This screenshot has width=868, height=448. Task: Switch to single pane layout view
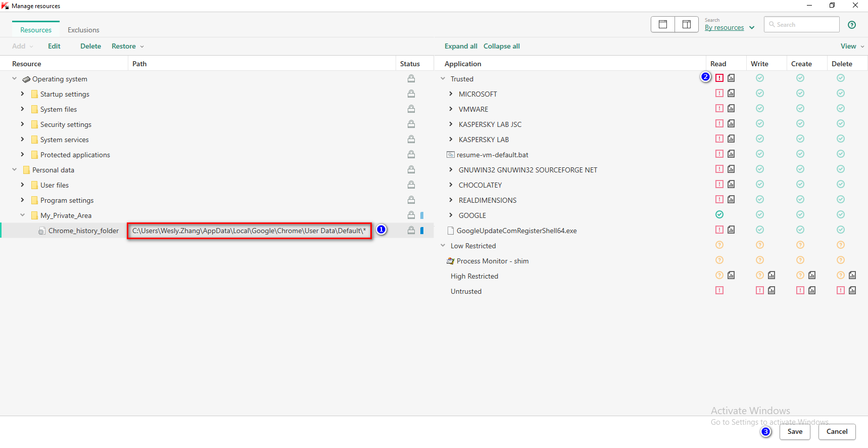coord(663,24)
